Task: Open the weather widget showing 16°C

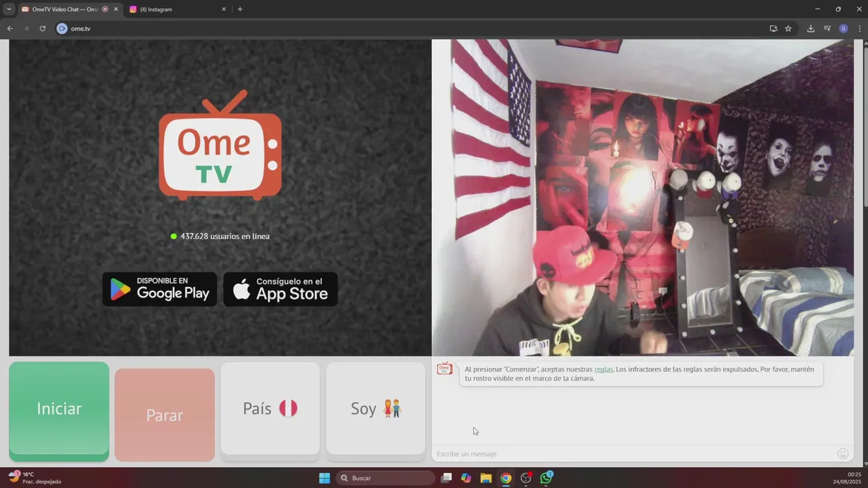Action: [x=34, y=478]
